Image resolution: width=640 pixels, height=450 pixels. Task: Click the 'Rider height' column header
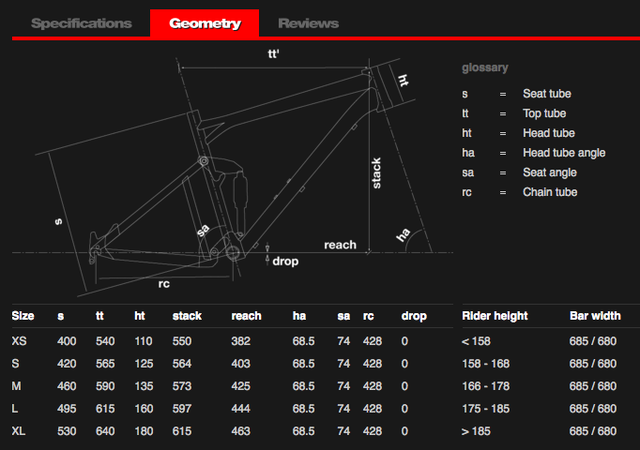[494, 316]
